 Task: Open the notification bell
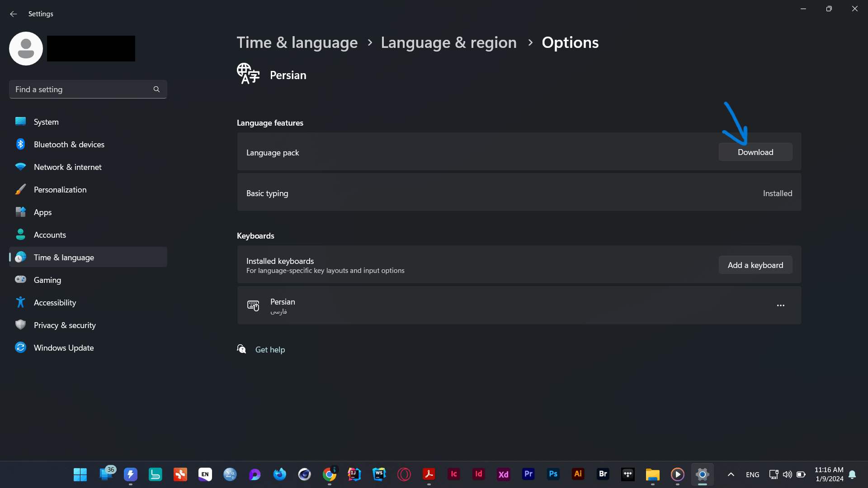point(852,474)
